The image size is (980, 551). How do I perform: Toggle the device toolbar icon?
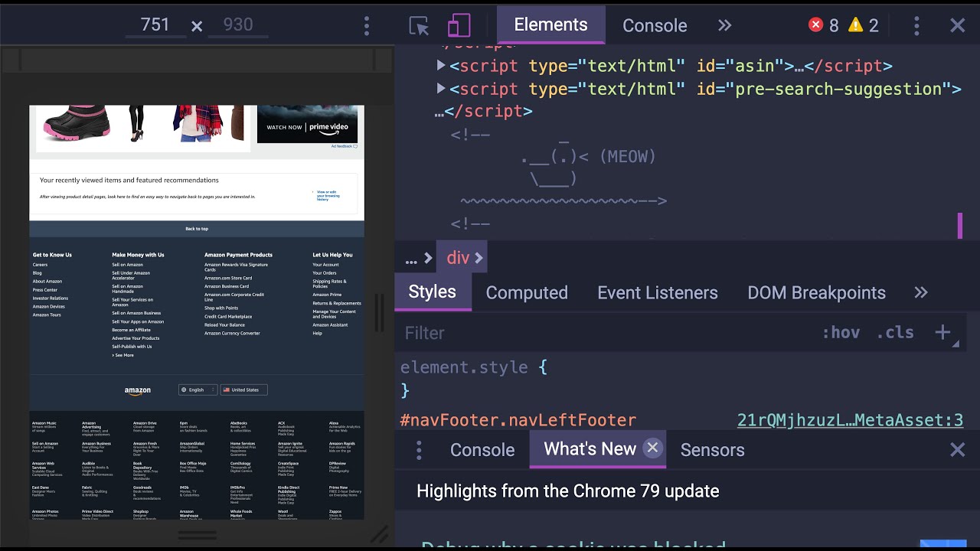tap(459, 25)
